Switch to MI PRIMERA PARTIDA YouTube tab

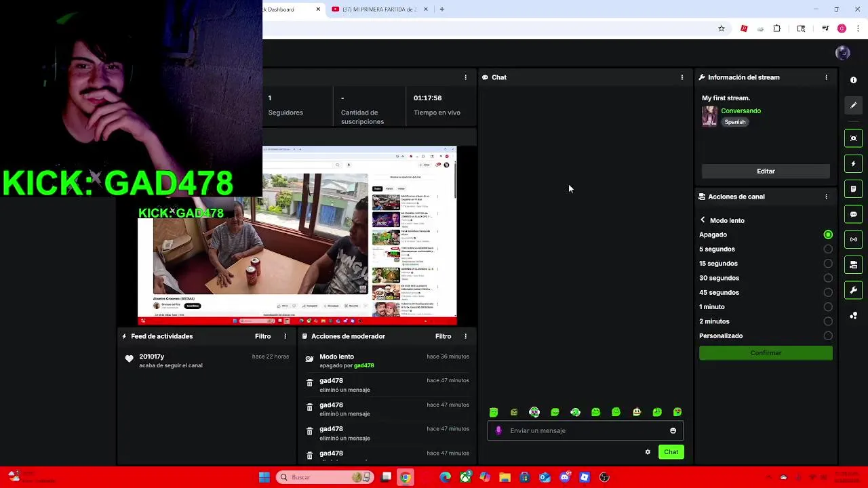click(x=378, y=9)
